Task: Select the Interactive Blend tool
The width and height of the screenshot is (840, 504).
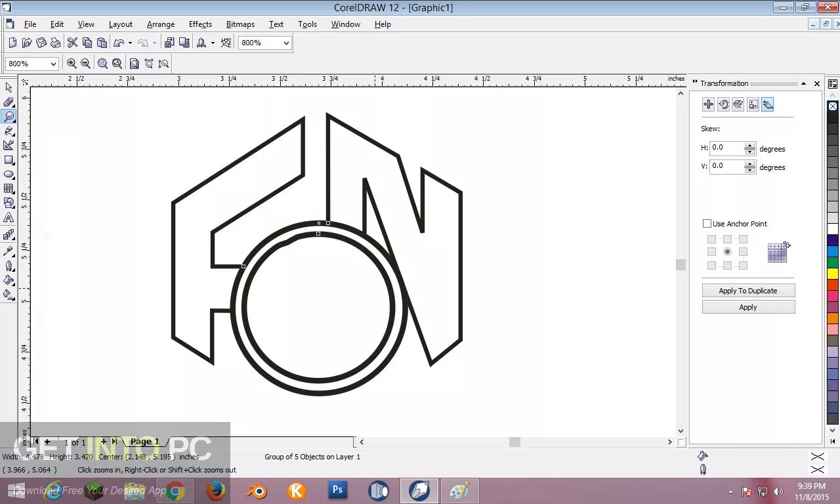Action: click(x=9, y=234)
